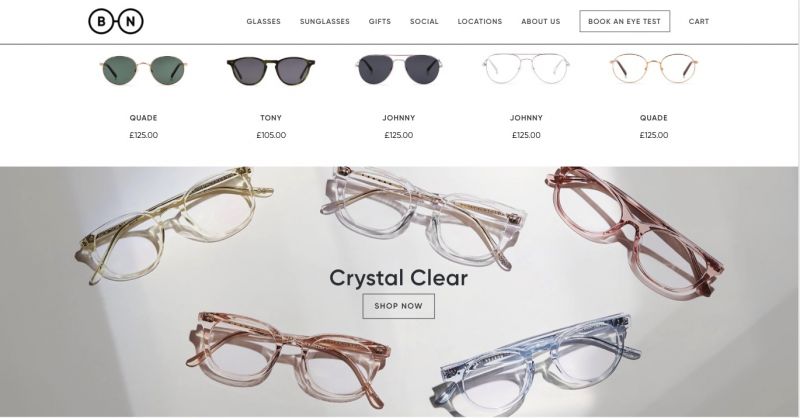Viewport: 800px width, 418px height.
Task: Open the About Us page
Action: 540,21
